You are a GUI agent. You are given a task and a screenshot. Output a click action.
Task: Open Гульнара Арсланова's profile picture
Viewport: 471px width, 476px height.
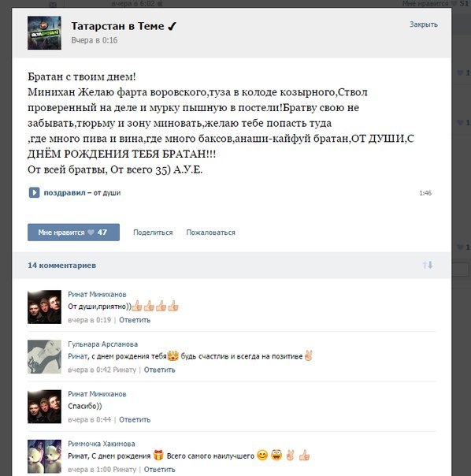click(x=44, y=357)
